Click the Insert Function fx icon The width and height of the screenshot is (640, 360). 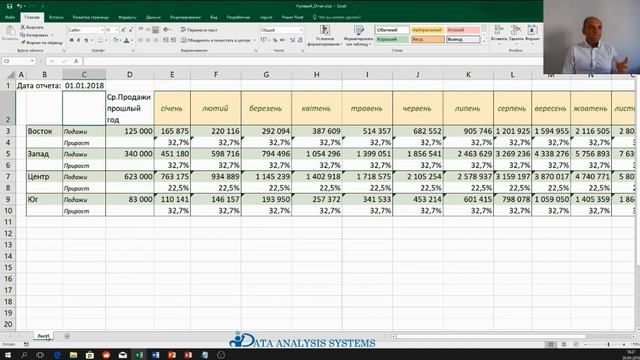[x=76, y=61]
